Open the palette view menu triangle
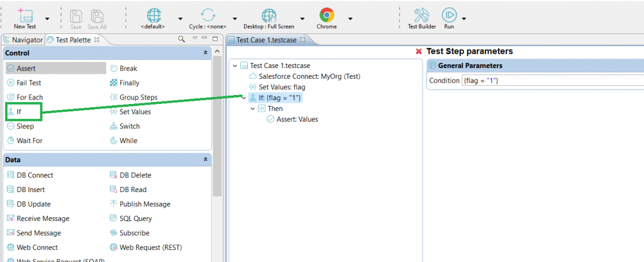Viewport: 644px width, 262px height. coord(195,38)
